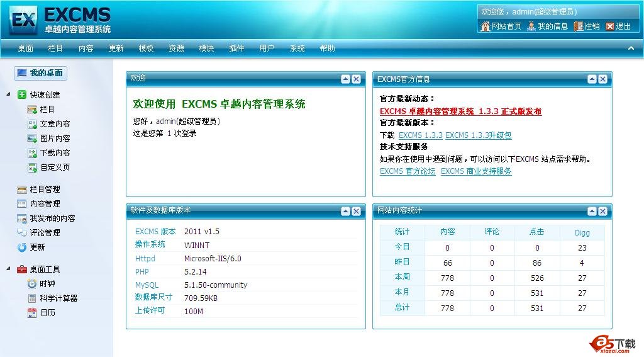644x357 pixels.
Task: Open the EXCMS 1.3.3升级包 link
Action: pyautogui.click(x=479, y=135)
